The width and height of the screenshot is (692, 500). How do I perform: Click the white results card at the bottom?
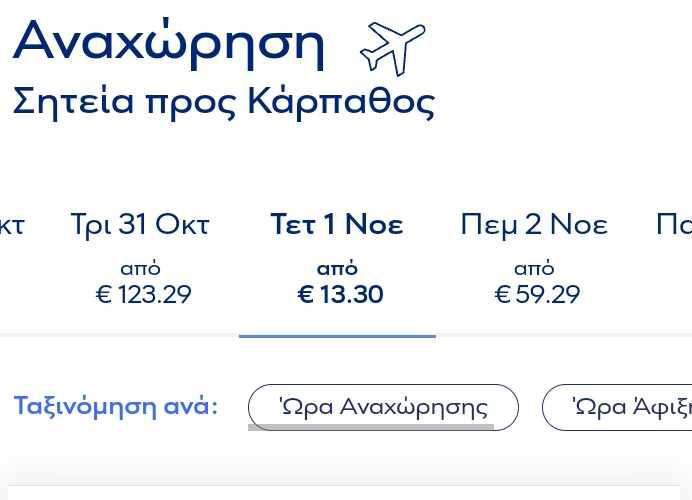[x=346, y=492]
